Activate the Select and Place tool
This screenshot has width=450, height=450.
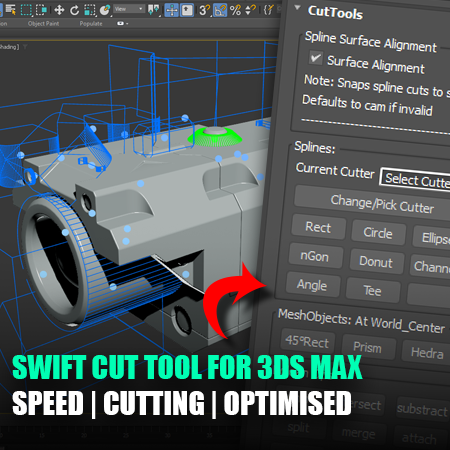105,10
